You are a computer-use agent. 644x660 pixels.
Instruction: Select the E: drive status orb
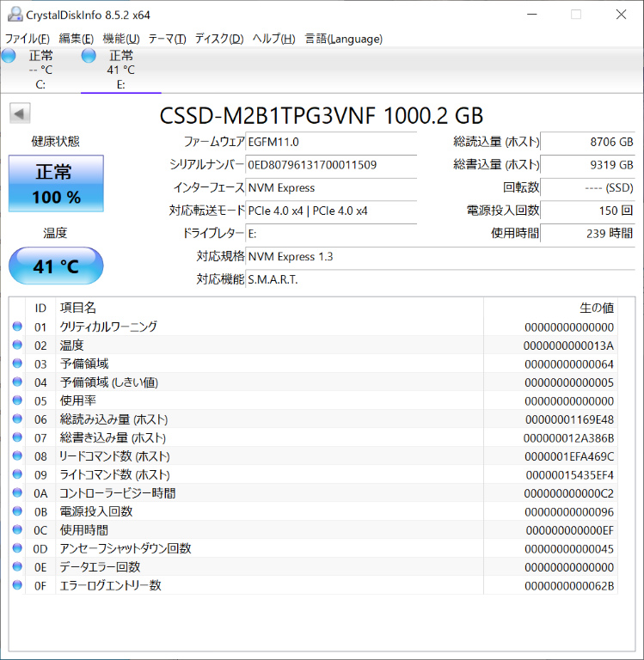tap(89, 57)
